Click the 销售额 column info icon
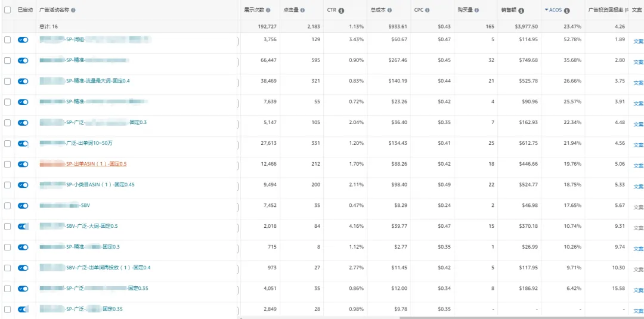This screenshot has height=319, width=644. point(521,11)
